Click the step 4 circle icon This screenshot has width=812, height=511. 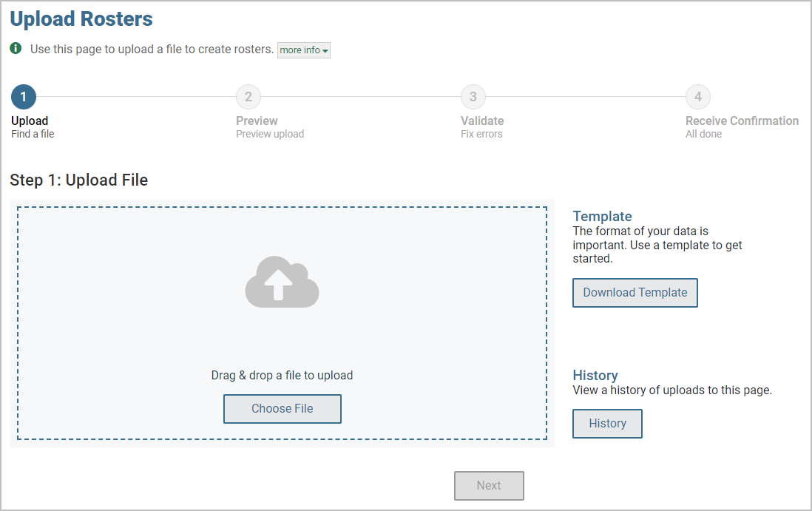click(698, 97)
